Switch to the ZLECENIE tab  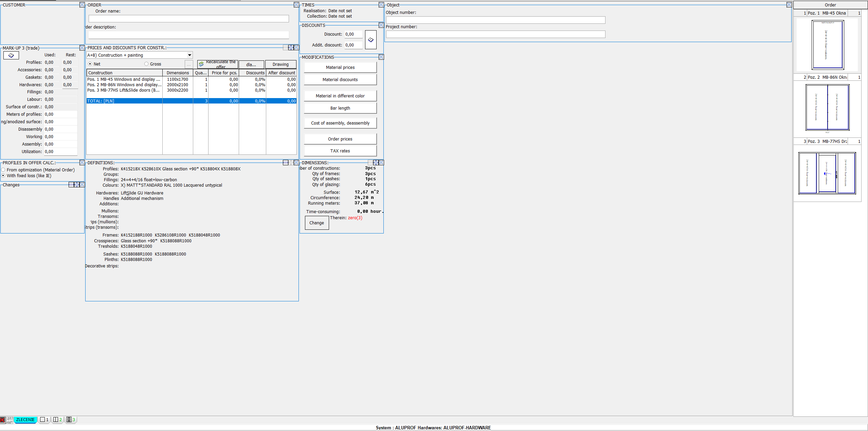coord(25,420)
